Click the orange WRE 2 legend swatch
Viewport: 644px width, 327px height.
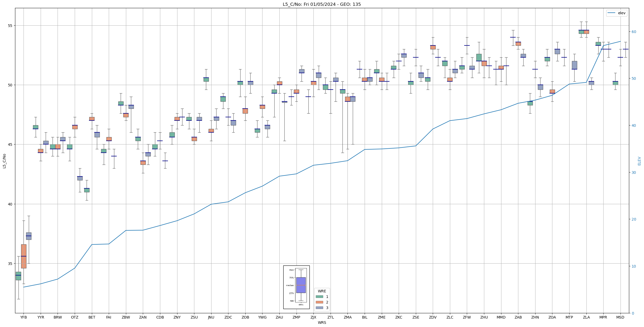(319, 302)
